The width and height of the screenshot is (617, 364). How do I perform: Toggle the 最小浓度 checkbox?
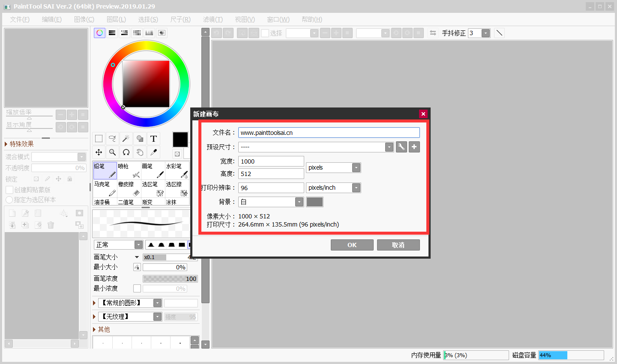pos(137,289)
